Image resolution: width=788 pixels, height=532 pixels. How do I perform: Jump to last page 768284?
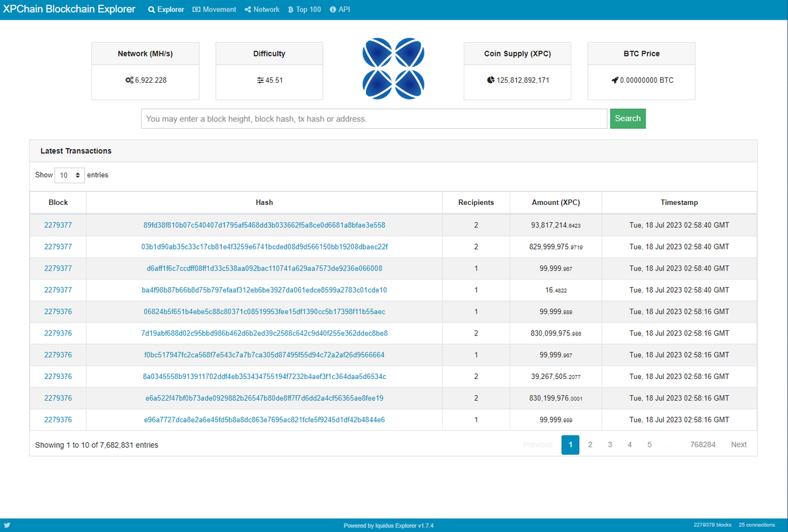(703, 445)
